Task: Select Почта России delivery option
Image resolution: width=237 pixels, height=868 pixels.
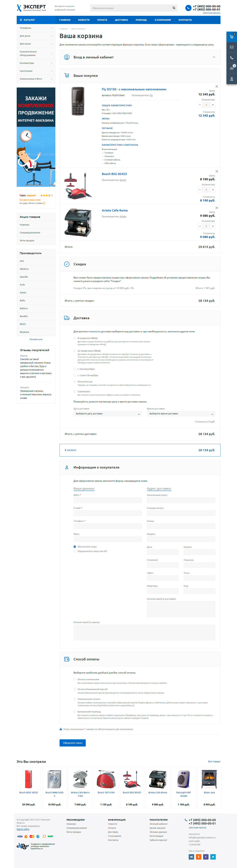Action: (x=75, y=382)
